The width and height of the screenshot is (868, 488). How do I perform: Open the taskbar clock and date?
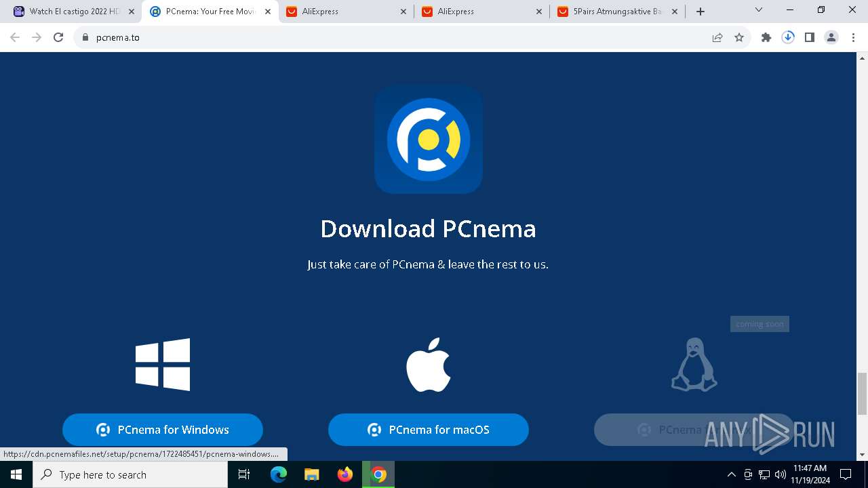pyautogui.click(x=810, y=474)
